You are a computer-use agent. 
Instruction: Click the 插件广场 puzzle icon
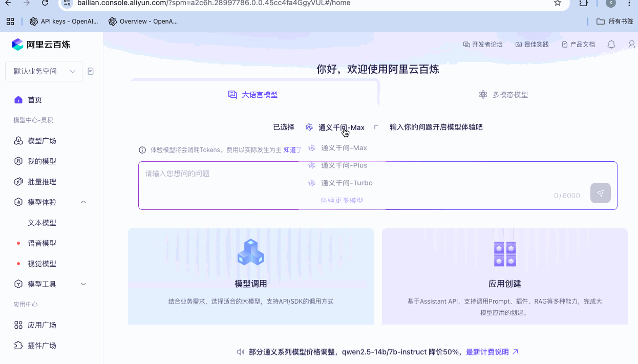coord(18,346)
